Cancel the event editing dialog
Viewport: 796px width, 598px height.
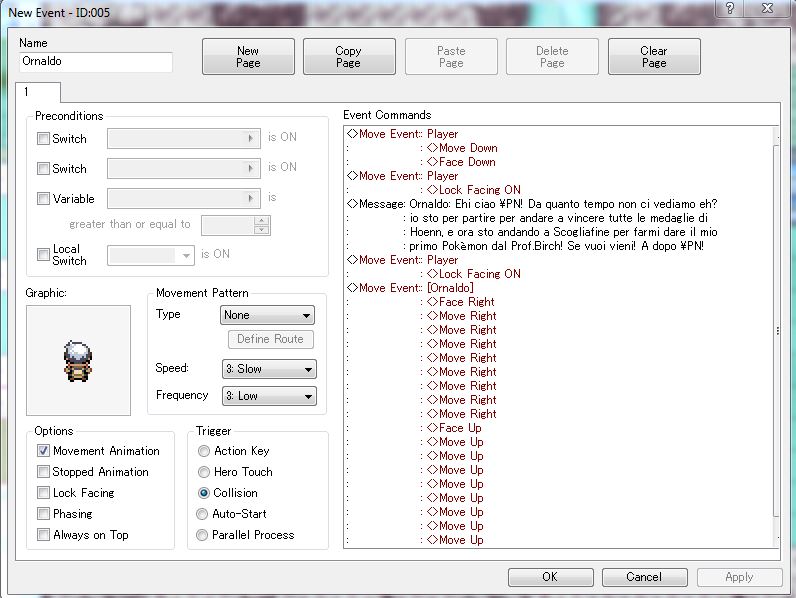(x=644, y=577)
